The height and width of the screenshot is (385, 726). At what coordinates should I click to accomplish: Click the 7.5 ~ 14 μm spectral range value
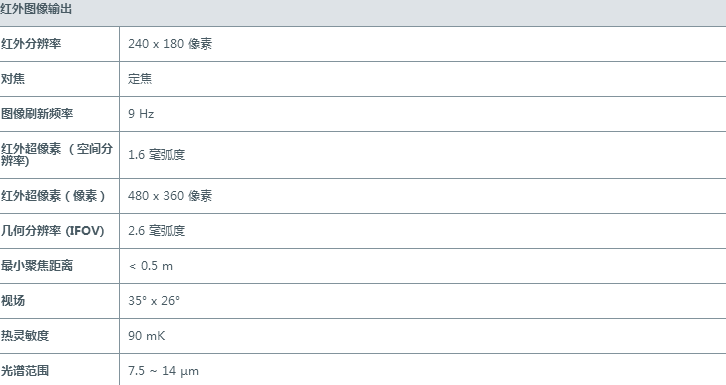[x=163, y=371]
